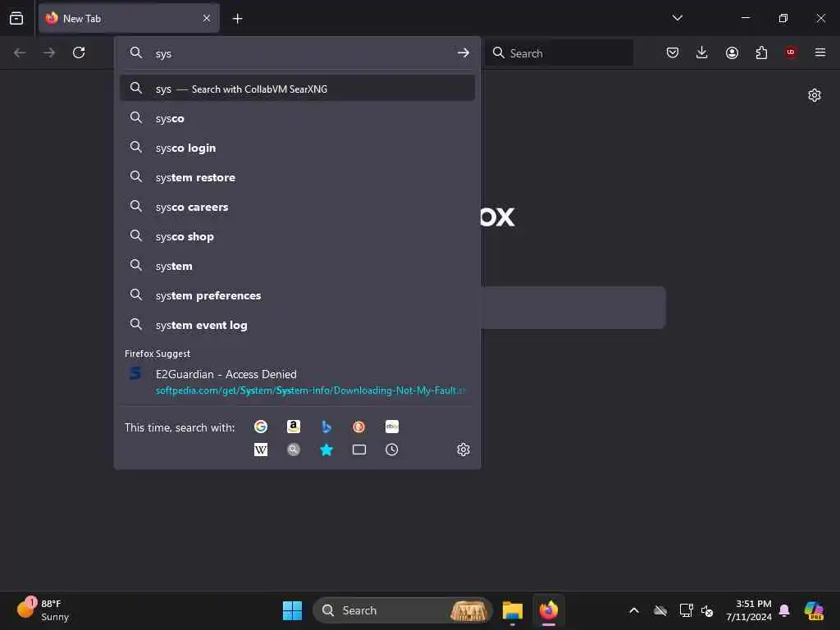
Task: Search bookmarks using the star icon
Action: (326, 450)
